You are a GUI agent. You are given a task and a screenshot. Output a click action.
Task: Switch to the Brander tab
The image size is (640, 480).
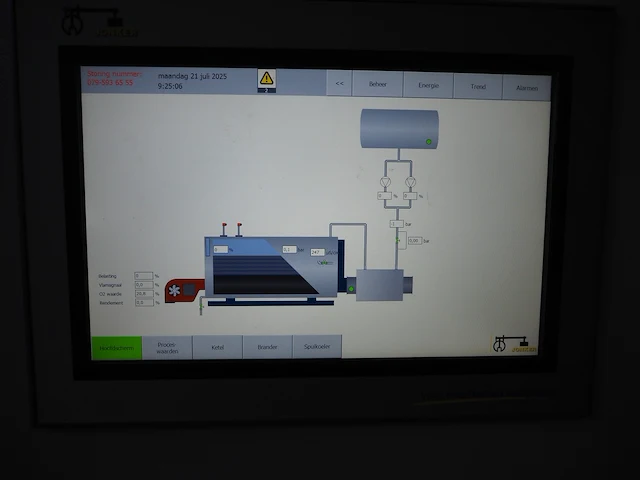pos(267,347)
